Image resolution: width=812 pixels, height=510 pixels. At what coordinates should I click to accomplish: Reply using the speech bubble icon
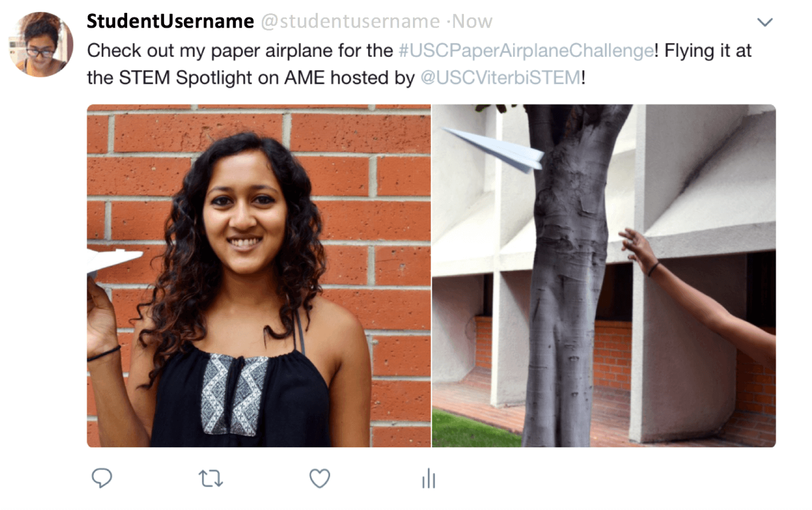coord(101,478)
